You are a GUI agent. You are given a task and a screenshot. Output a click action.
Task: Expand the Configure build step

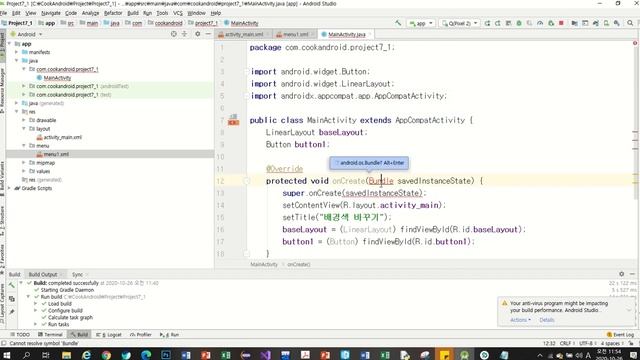pyautogui.click(x=36, y=310)
